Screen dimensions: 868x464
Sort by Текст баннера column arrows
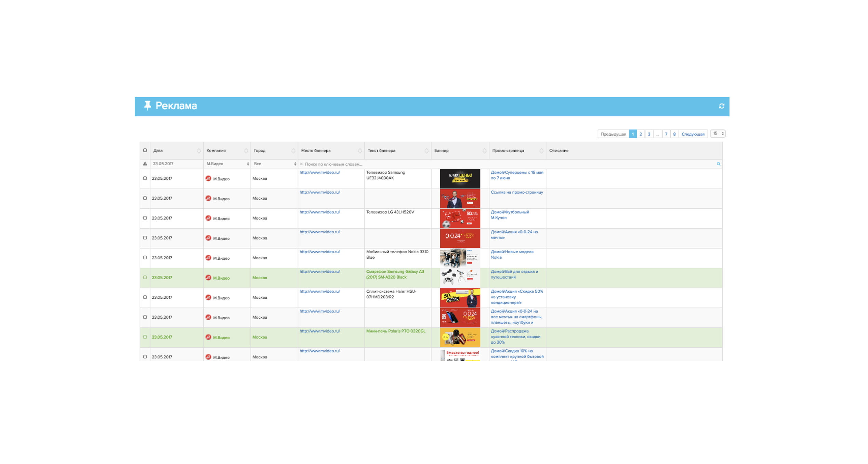(426, 151)
